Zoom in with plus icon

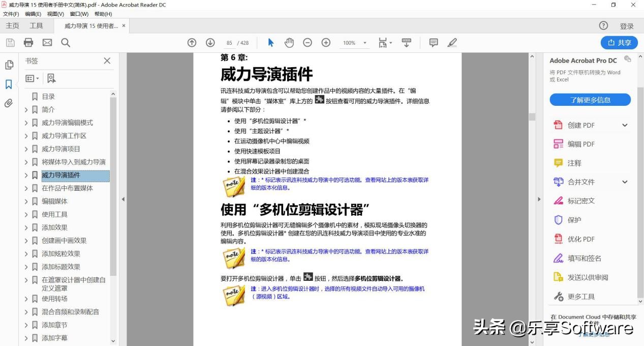pos(326,43)
